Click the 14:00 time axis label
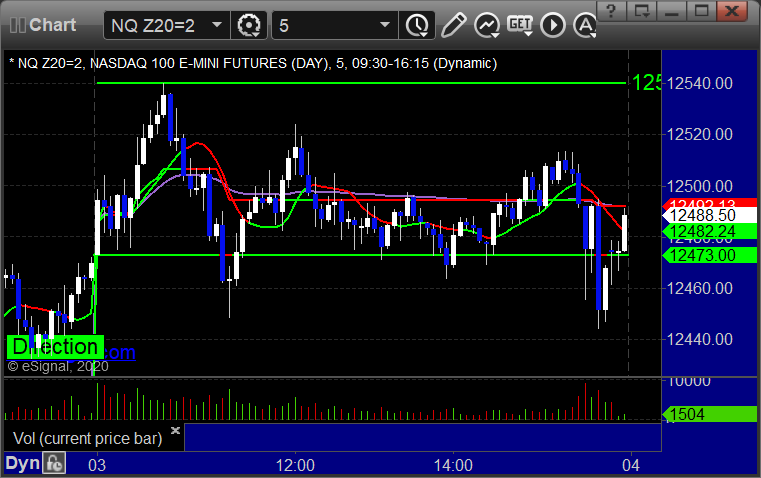 pyautogui.click(x=453, y=465)
